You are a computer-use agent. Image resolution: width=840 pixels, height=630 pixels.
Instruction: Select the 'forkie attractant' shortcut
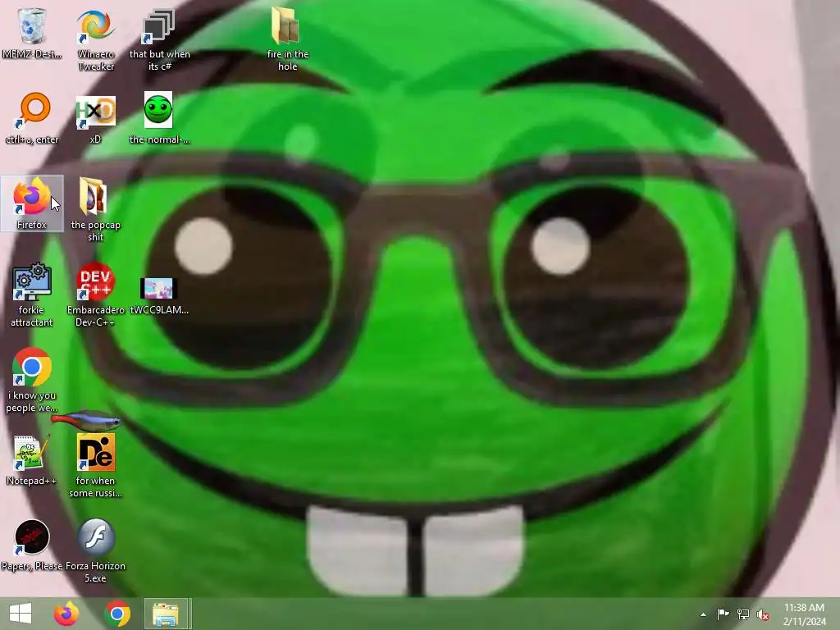point(32,294)
